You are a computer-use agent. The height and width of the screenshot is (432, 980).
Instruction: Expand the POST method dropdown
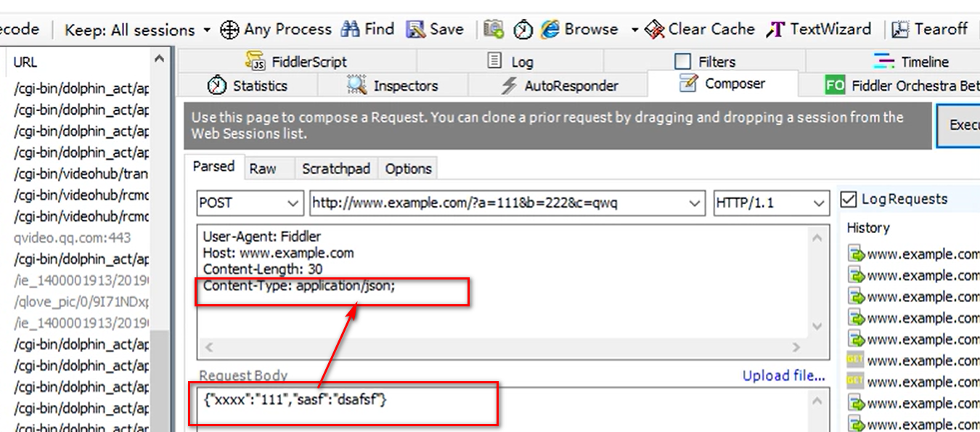[293, 203]
